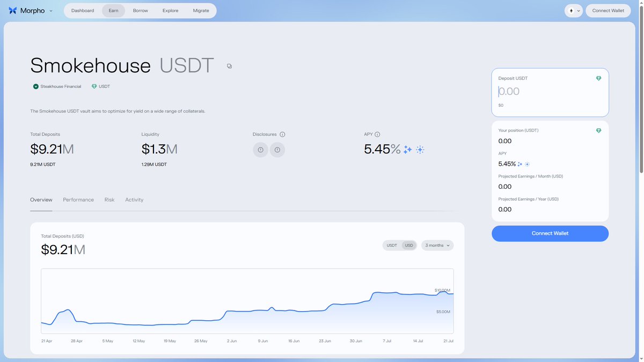Click the USDT asset label under title
The height and width of the screenshot is (362, 644).
coord(104,86)
